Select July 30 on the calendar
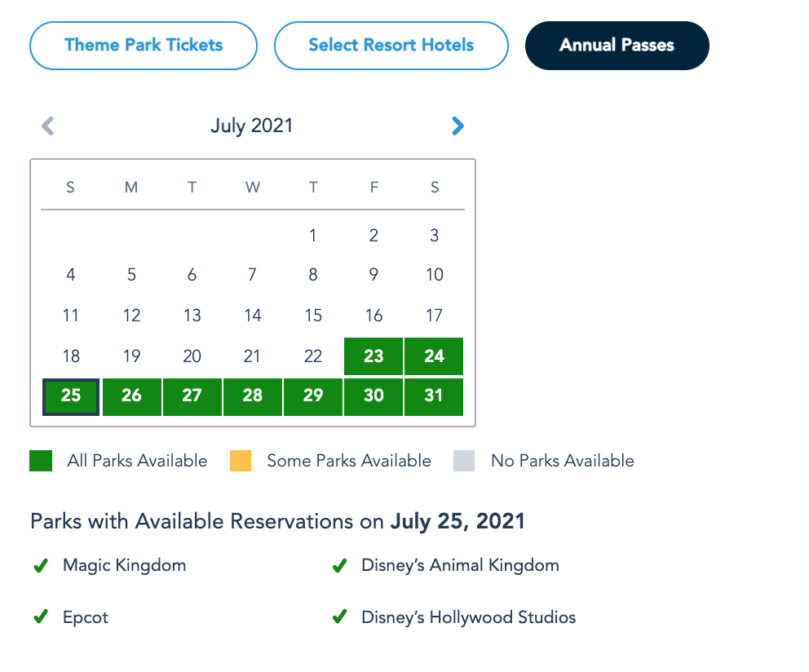Screen dimensions: 809x672 (374, 396)
